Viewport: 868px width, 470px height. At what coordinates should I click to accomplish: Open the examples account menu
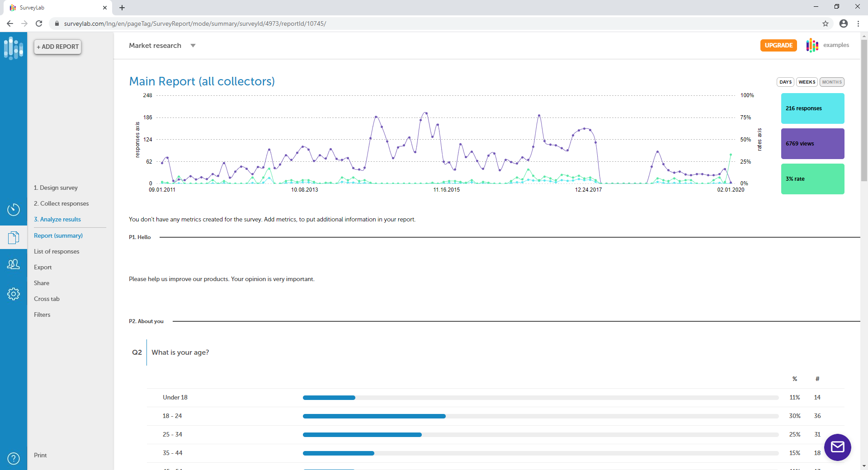835,45
